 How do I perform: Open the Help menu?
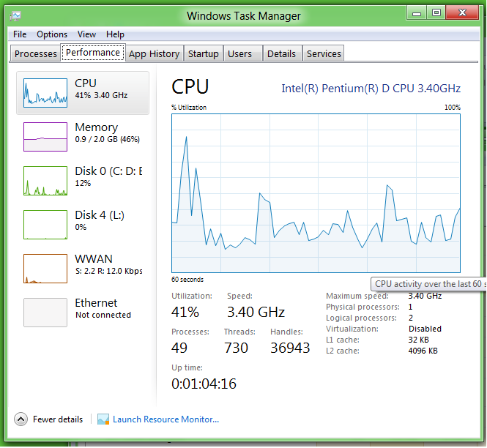pyautogui.click(x=115, y=34)
